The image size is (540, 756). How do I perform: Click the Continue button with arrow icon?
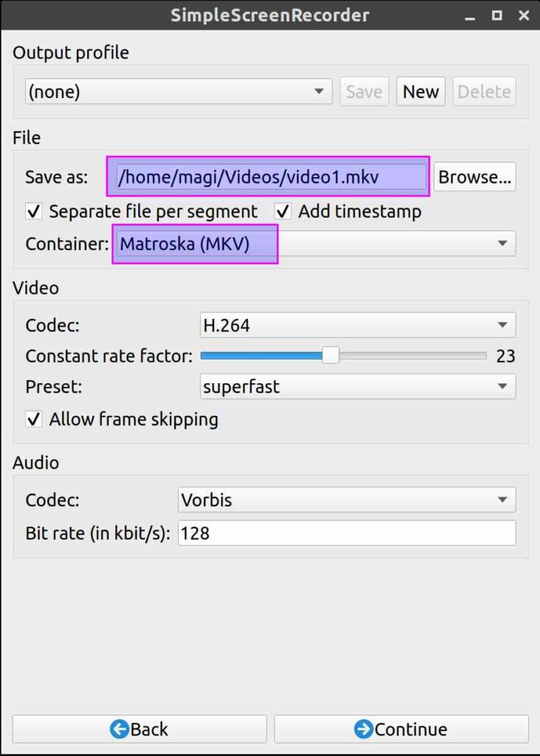(401, 729)
